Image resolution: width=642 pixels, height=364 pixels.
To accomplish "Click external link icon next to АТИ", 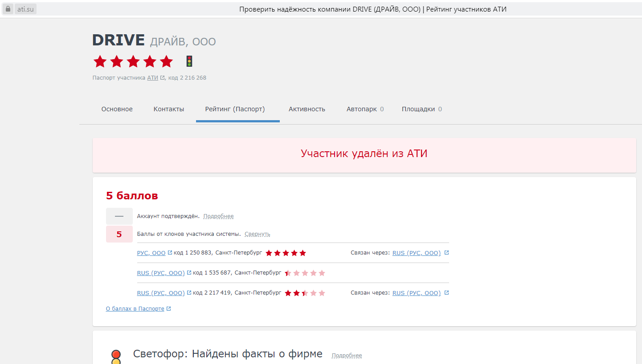I will 163,78.
